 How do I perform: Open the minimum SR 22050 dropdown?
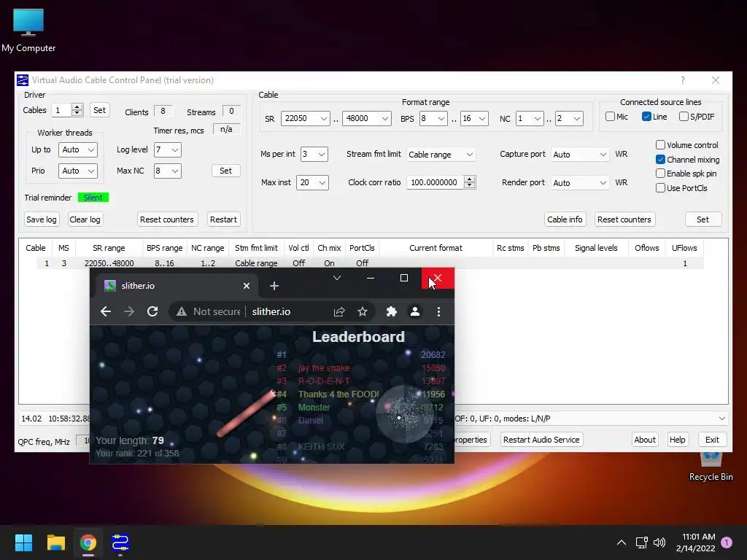tap(306, 118)
